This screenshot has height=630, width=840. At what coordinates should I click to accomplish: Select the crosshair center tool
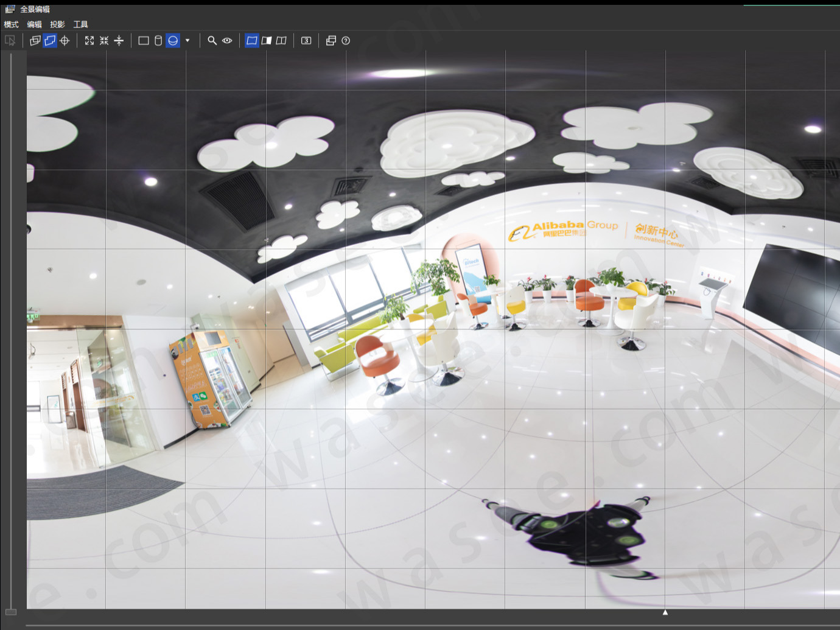pos(63,41)
